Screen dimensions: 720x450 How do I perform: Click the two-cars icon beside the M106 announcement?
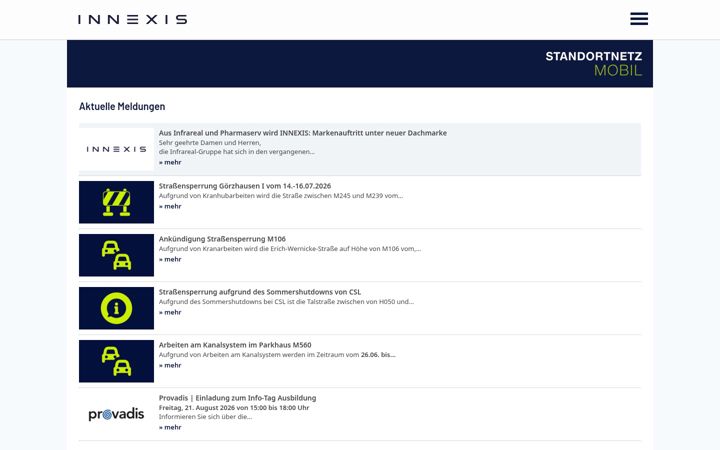click(x=116, y=255)
